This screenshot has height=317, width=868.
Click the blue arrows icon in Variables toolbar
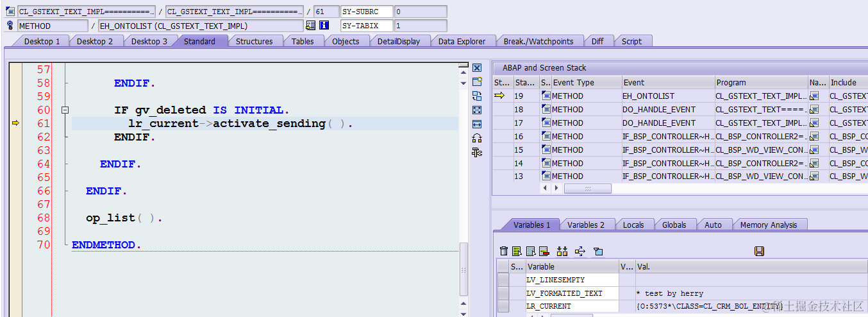[580, 251]
